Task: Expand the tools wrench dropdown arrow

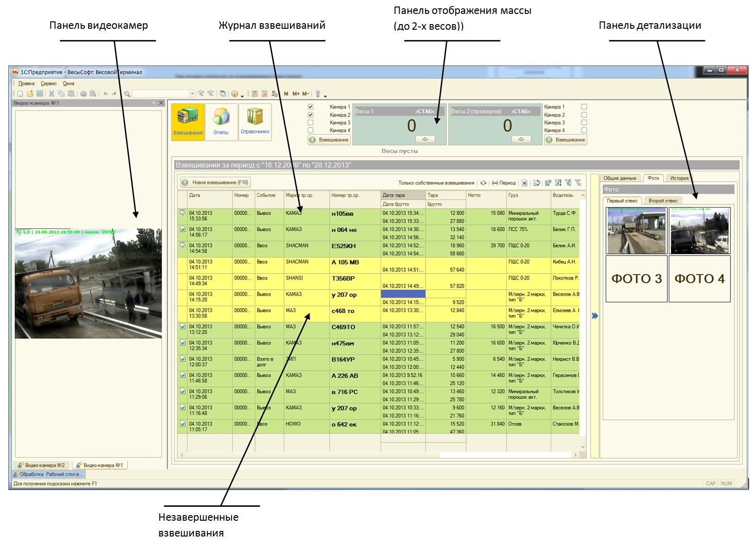Action: [x=325, y=96]
